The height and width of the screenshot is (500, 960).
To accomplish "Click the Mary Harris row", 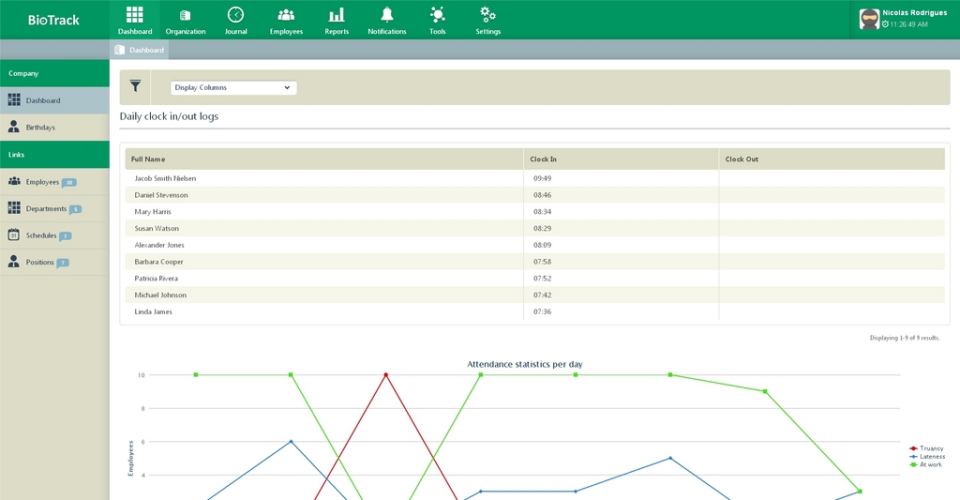I will click(535, 211).
